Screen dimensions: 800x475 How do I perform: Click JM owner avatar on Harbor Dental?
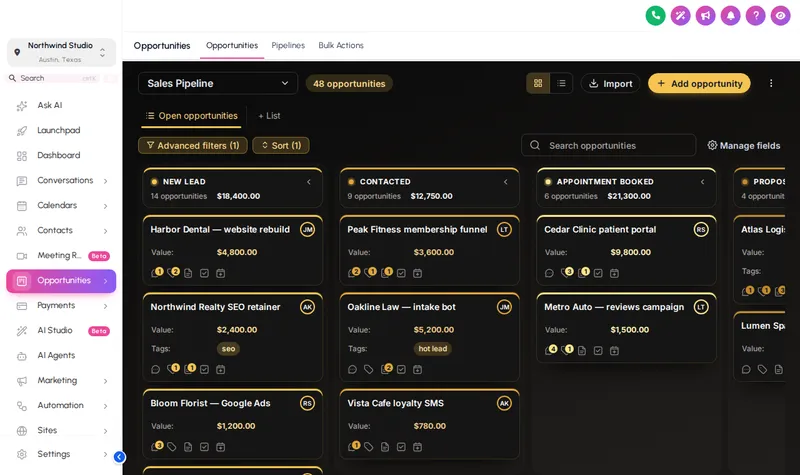pos(307,230)
